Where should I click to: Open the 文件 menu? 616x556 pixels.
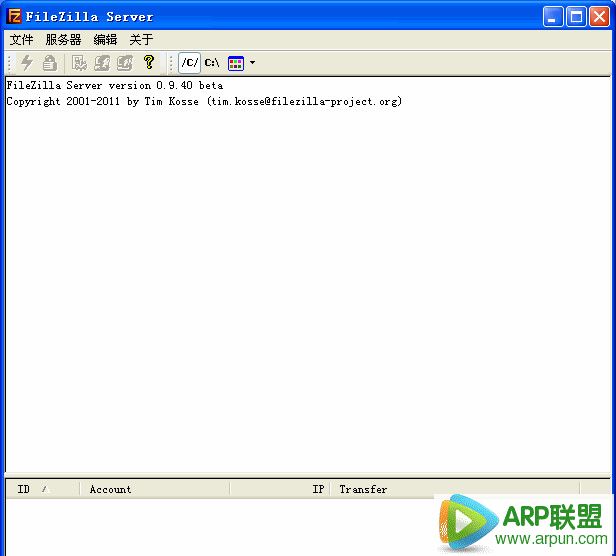click(21, 40)
